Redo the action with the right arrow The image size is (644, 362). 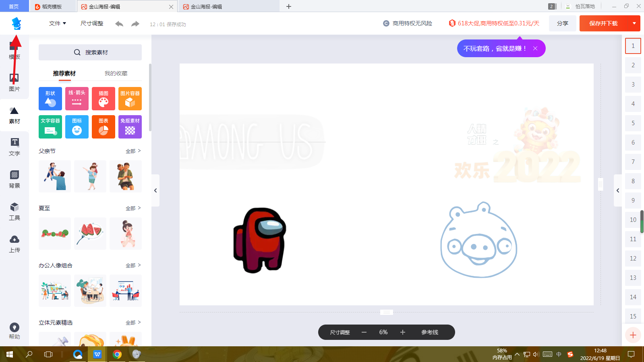coord(135,24)
